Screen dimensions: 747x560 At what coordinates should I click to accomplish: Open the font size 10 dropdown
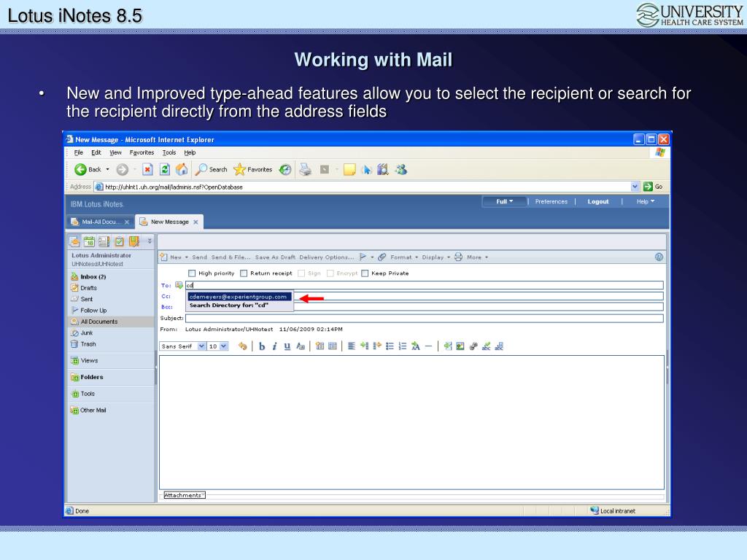tap(223, 346)
